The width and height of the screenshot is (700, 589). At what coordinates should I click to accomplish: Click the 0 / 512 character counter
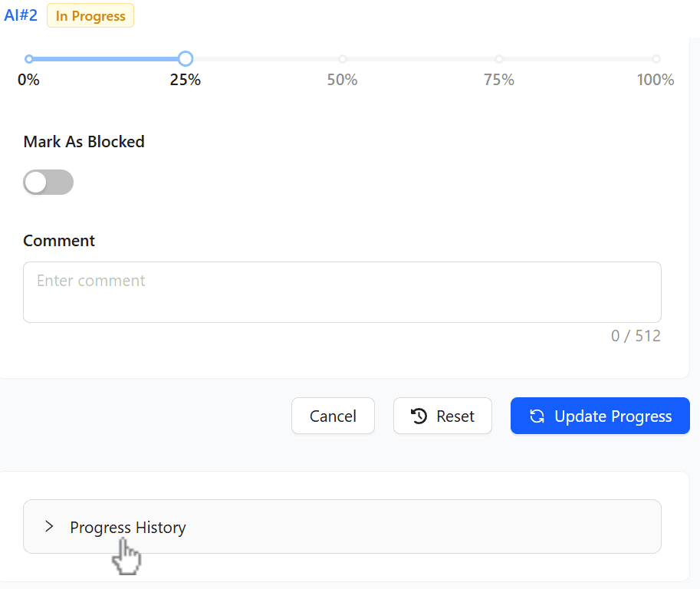tap(636, 335)
